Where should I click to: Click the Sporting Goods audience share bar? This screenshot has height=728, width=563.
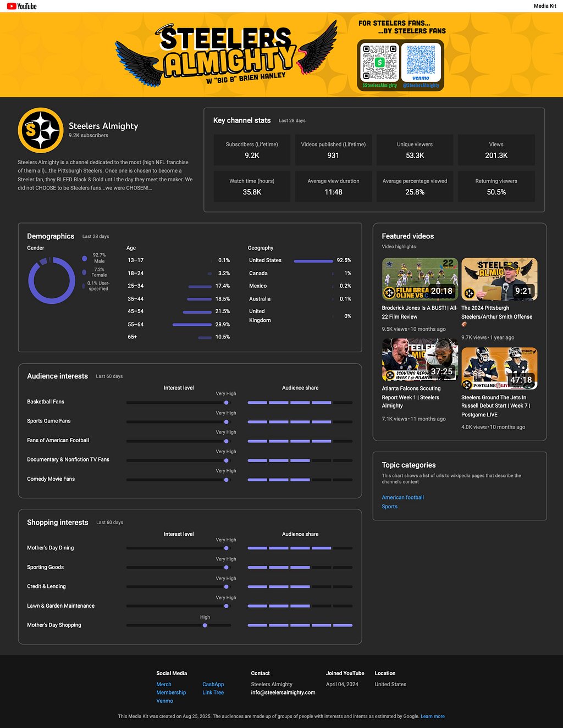coord(300,567)
